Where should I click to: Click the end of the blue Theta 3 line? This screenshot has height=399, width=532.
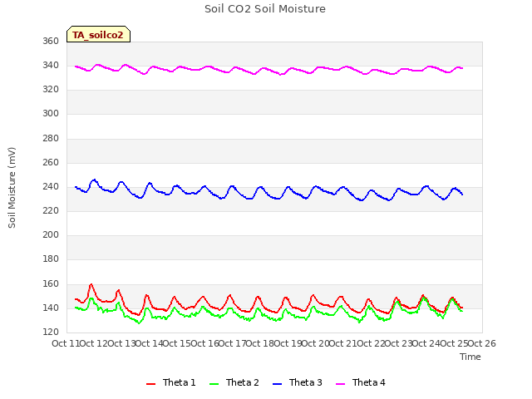[x=462, y=195]
